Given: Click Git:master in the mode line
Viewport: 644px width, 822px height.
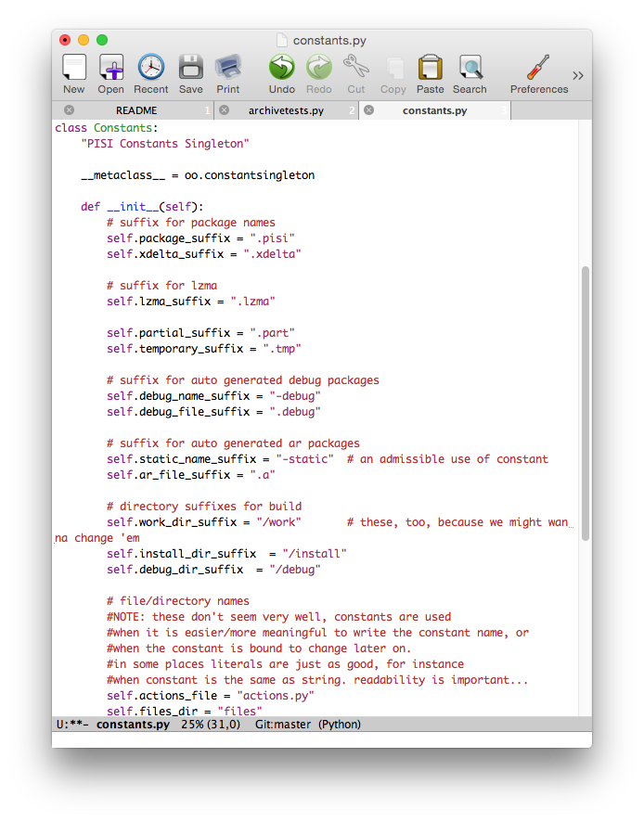Looking at the screenshot, I should pos(283,725).
